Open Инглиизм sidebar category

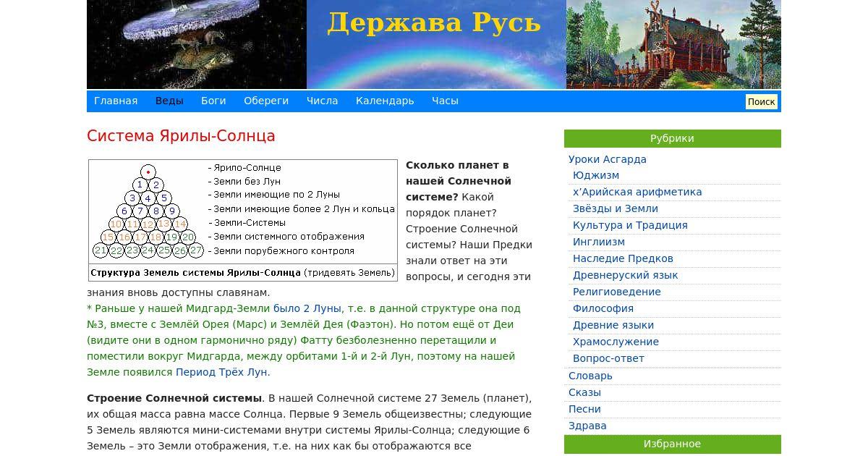[x=599, y=242]
